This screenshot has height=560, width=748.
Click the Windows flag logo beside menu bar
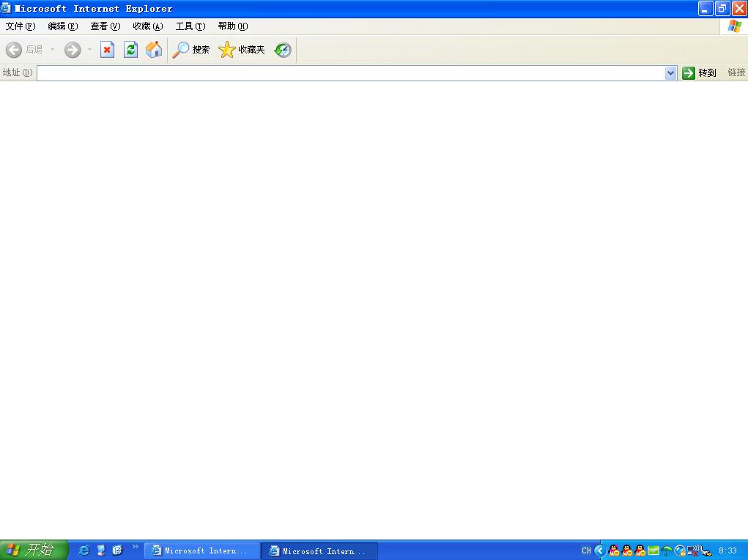pyautogui.click(x=734, y=26)
